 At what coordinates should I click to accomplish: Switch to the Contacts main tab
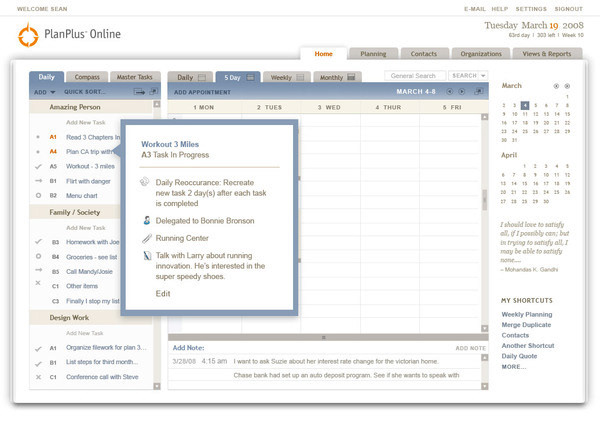pos(424,54)
